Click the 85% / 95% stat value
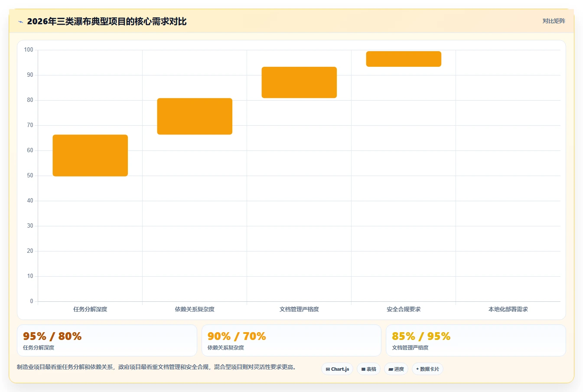The image size is (583, 392). [x=421, y=336]
